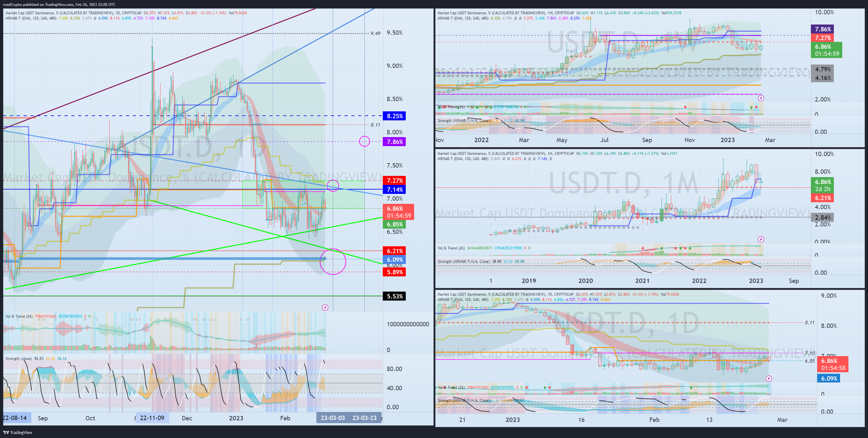Click the black 5.53% price label
Viewport: 868px width, 438px height.
click(395, 296)
